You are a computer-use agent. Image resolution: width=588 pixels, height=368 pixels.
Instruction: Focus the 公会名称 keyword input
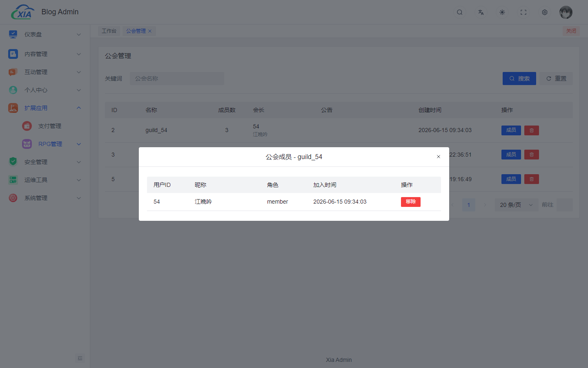coord(177,79)
